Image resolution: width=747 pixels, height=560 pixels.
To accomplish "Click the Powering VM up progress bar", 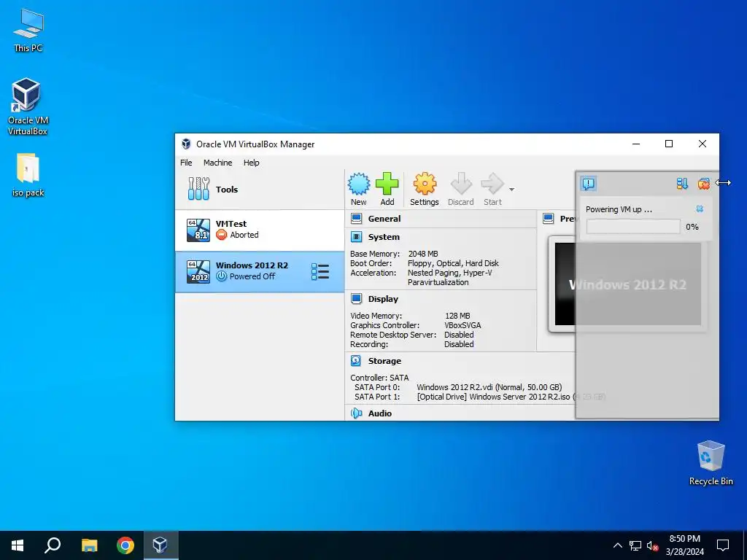I will pos(633,227).
